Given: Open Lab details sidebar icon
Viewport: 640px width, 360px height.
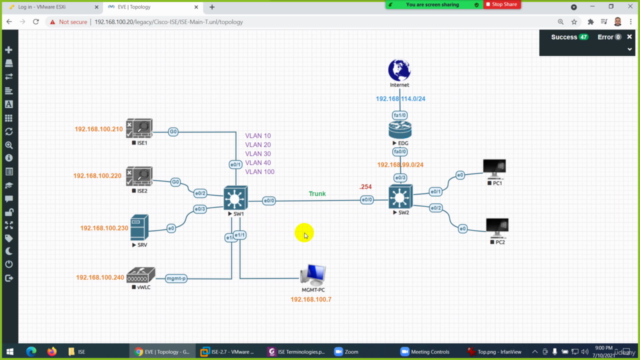Looking at the screenshot, I should pos(9,171).
